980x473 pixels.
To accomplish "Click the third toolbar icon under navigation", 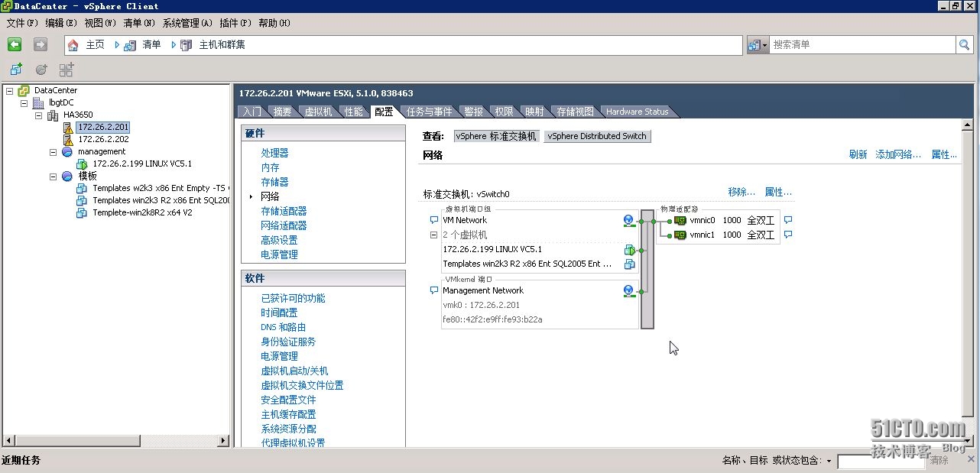I will pos(67,70).
